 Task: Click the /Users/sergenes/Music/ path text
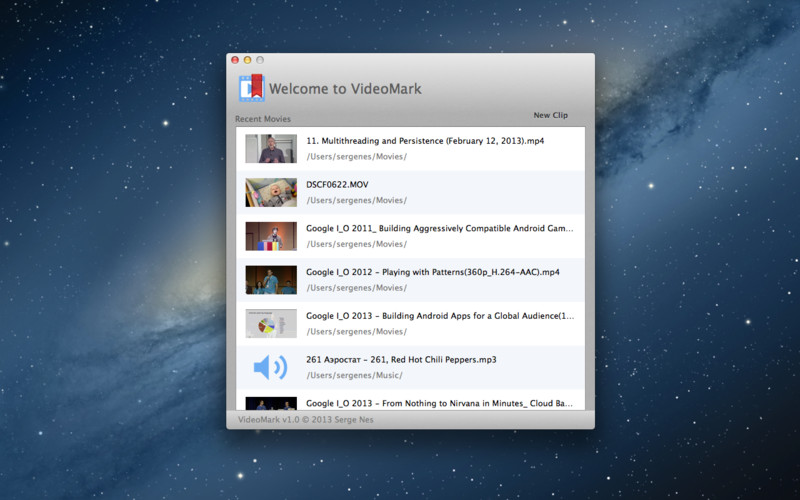coord(354,376)
